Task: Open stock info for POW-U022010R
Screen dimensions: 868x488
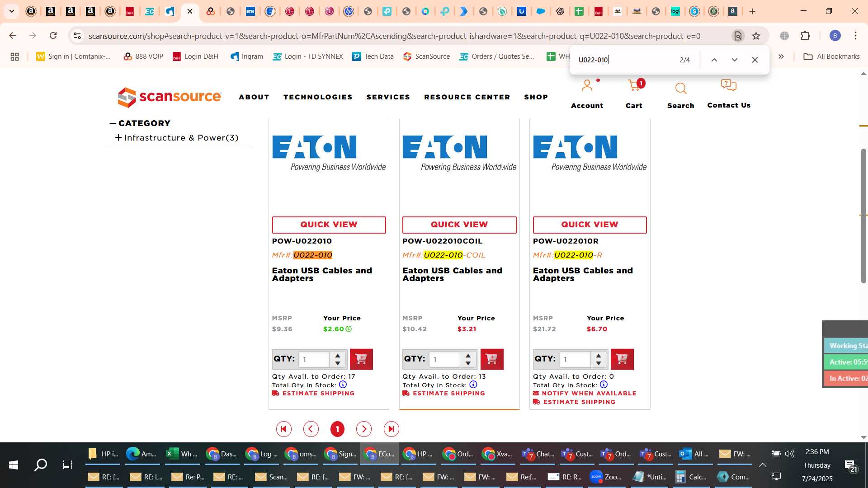Action: click(x=604, y=385)
